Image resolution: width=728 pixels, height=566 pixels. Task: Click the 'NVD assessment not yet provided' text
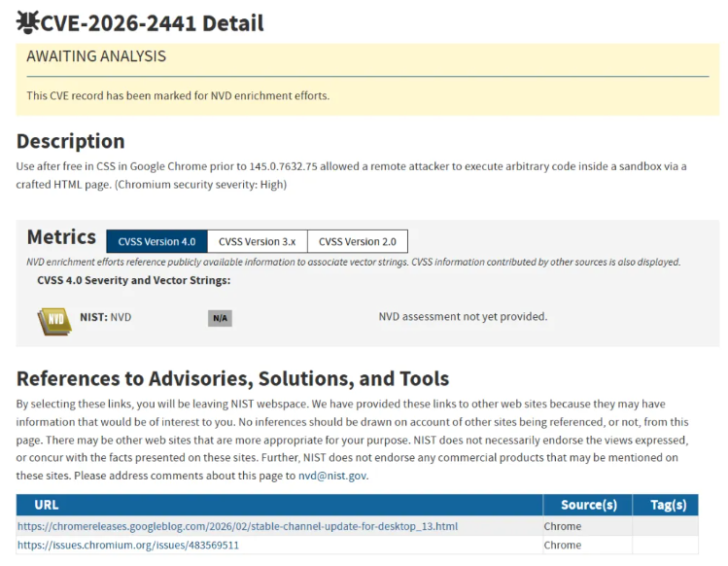tap(463, 317)
